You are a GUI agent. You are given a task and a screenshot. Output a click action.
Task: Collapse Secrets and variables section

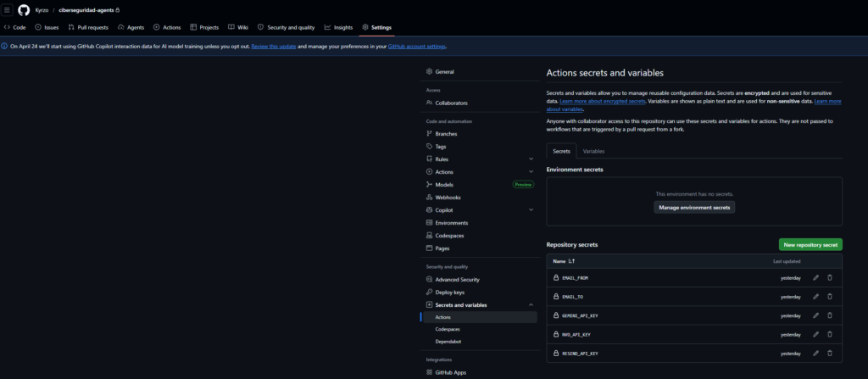click(x=531, y=304)
